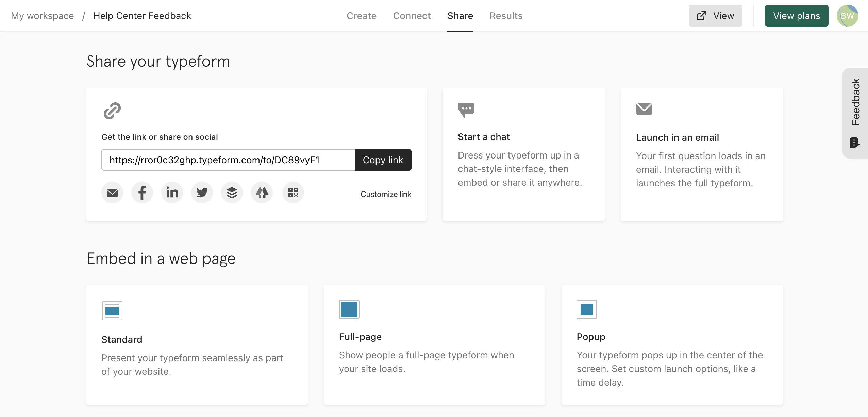Image resolution: width=868 pixels, height=417 pixels.
Task: Switch to the Connect tab
Action: pos(412,16)
